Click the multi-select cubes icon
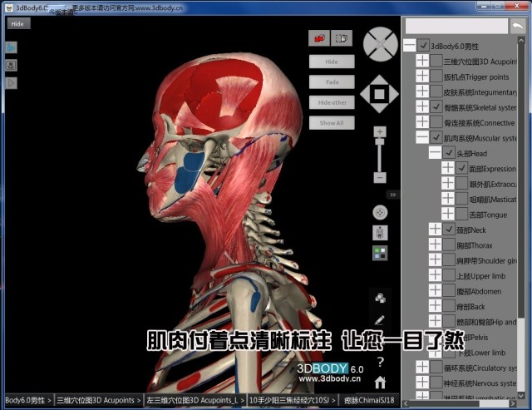Viewport: 532px width, 410px height. point(341,38)
